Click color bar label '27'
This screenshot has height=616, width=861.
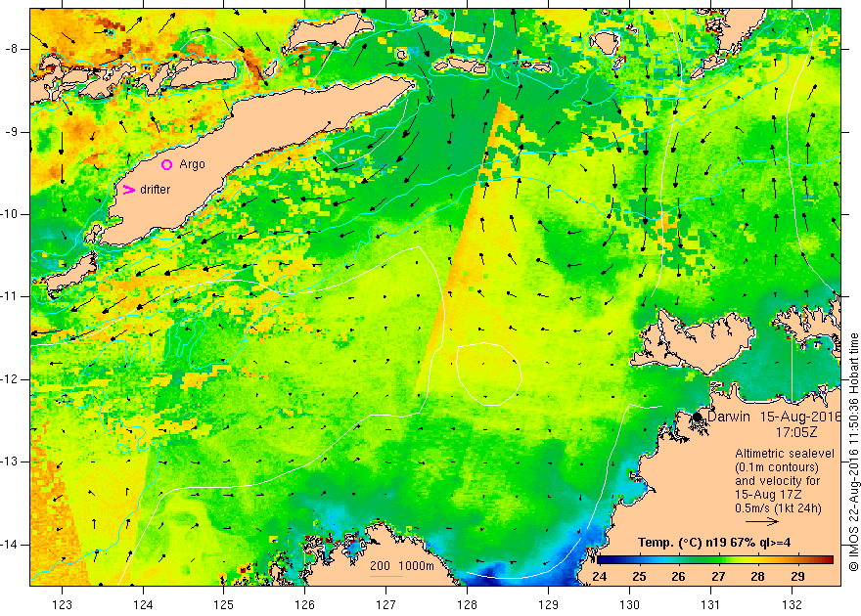(718, 577)
